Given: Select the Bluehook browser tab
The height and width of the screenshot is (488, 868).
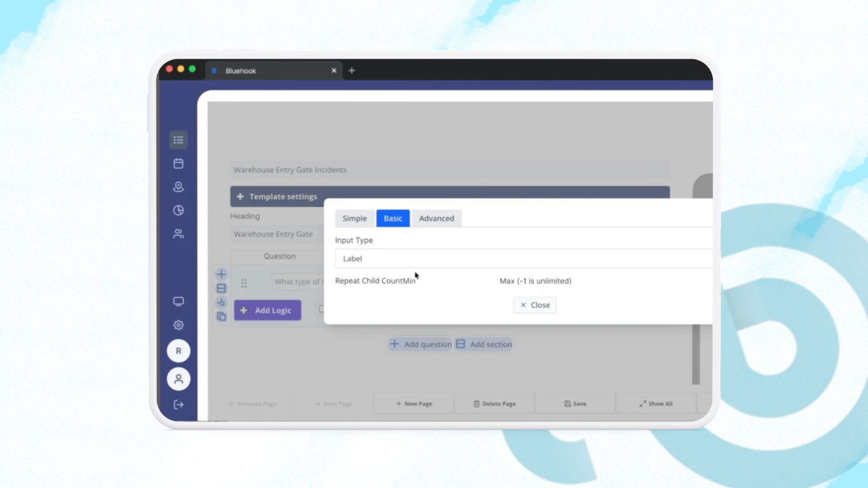Looking at the screenshot, I should click(x=274, y=71).
